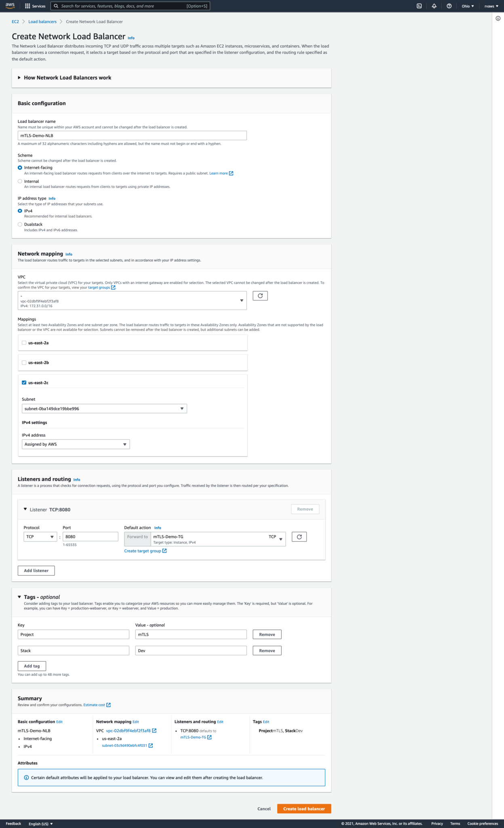Click the info panel icon at right edge

tap(498, 18)
